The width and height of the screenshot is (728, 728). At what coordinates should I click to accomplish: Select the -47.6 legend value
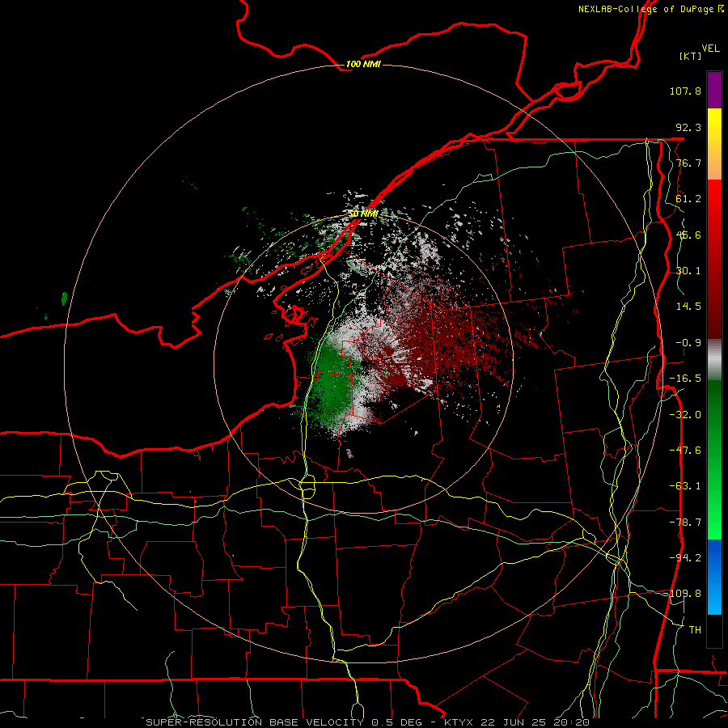click(x=685, y=451)
